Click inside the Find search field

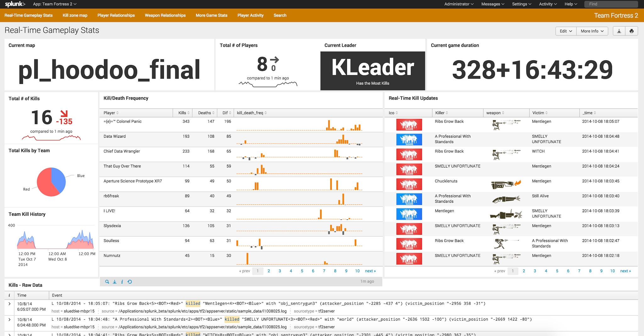point(611,4)
